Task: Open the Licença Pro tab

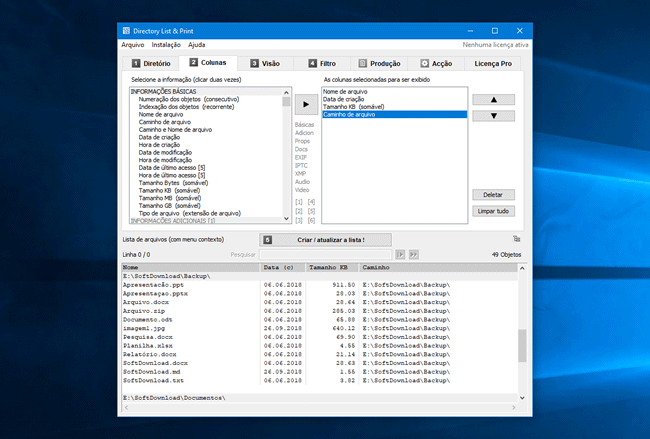Action: coord(493,63)
